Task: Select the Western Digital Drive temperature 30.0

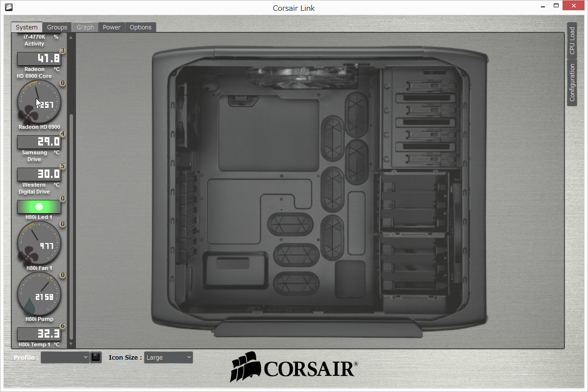Action: click(39, 174)
